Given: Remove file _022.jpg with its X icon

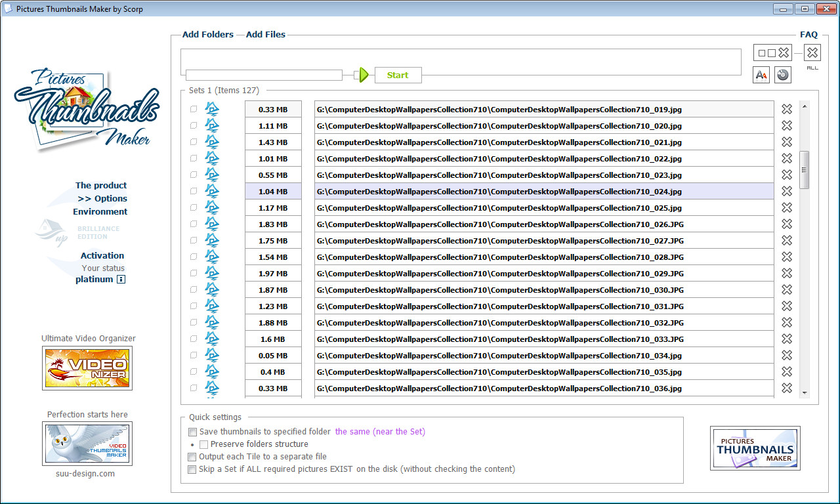Looking at the screenshot, I should coord(787,158).
